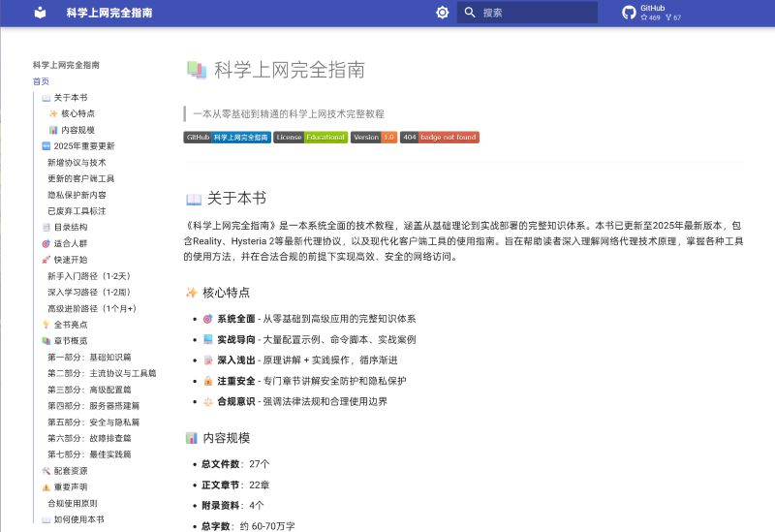Open 已废弃工具标注 in sidebar
The height and width of the screenshot is (532, 775).
click(77, 211)
